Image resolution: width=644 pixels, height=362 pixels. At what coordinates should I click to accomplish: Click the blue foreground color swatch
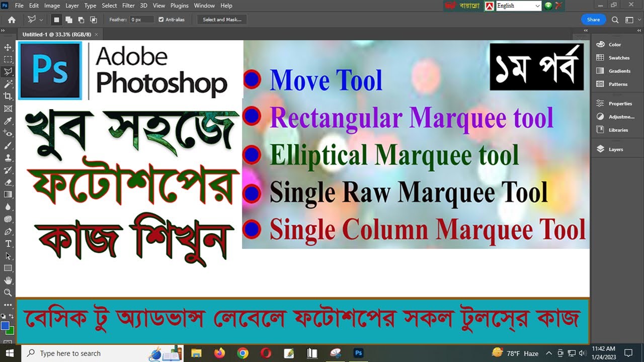(5, 325)
